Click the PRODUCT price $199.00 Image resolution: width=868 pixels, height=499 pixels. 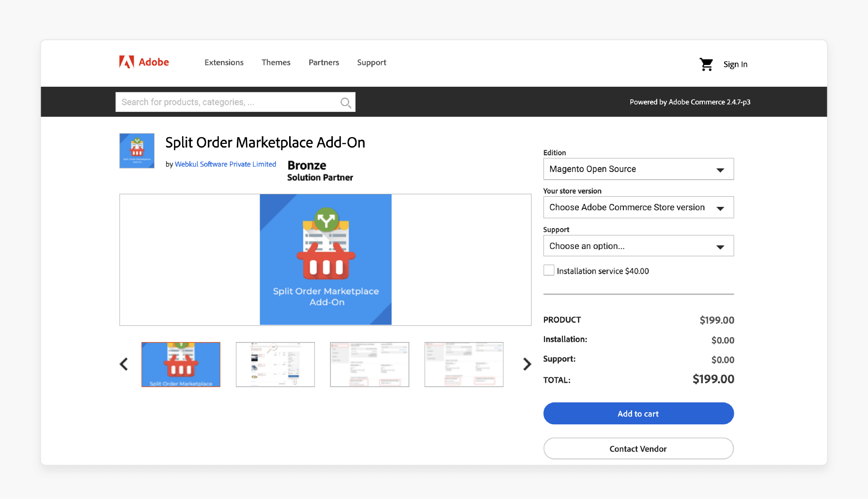[717, 320]
